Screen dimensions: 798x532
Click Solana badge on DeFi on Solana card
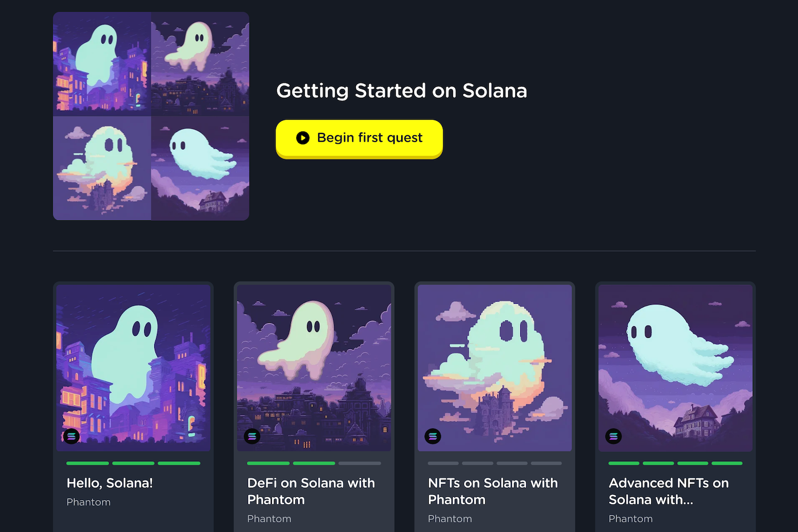coord(252,436)
